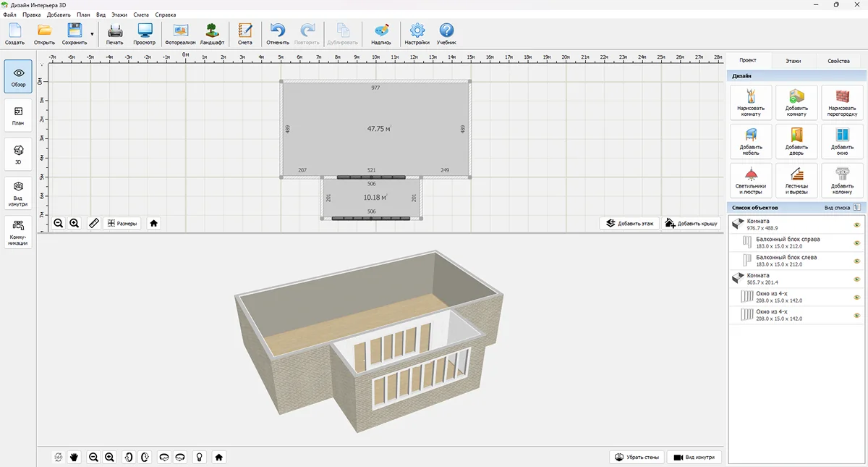Screen dimensions: 868x467
Task: Switch to the Проект tab
Action: click(748, 61)
